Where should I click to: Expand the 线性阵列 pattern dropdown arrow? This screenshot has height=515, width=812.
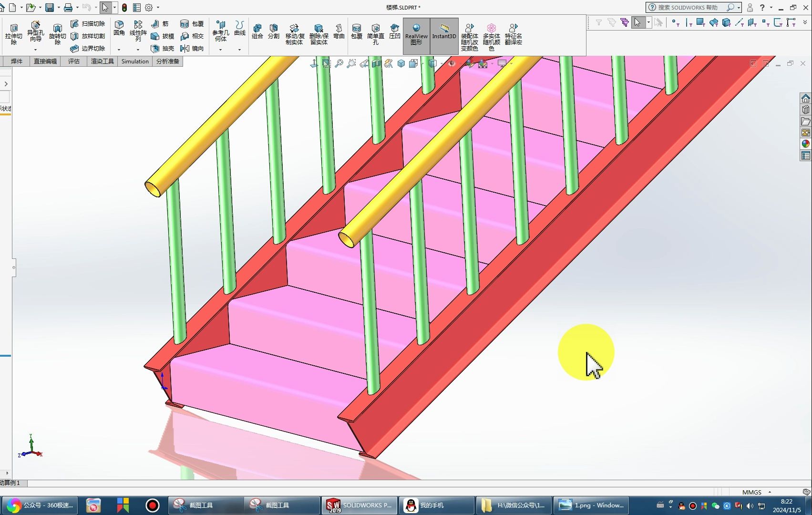[138, 50]
